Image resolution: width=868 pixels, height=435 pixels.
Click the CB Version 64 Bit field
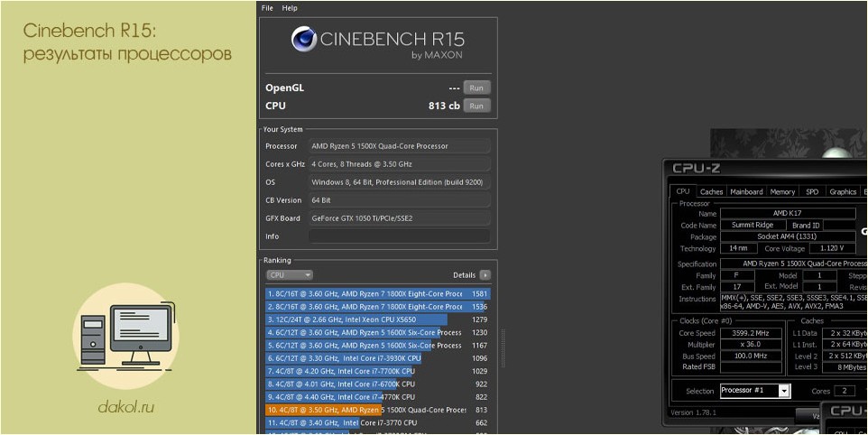click(x=399, y=200)
